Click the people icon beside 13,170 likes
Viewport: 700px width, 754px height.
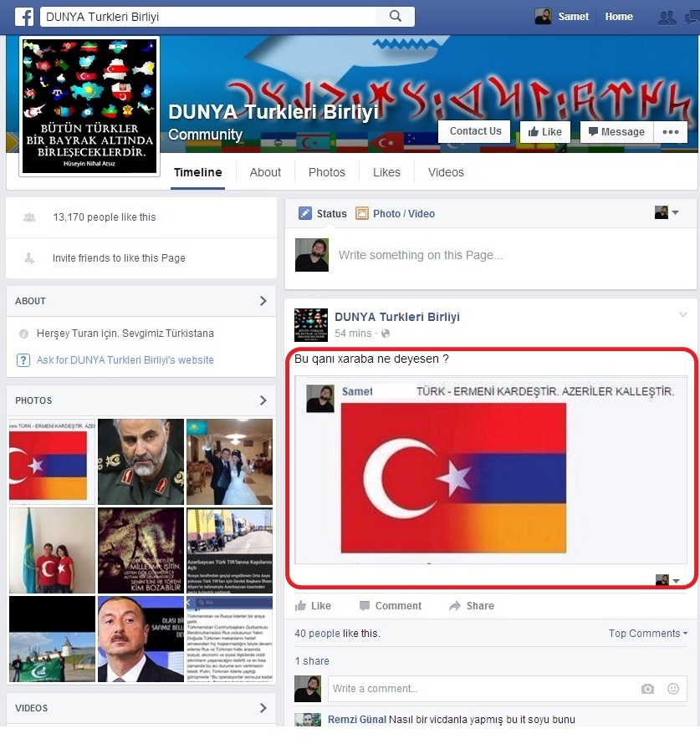(x=29, y=217)
